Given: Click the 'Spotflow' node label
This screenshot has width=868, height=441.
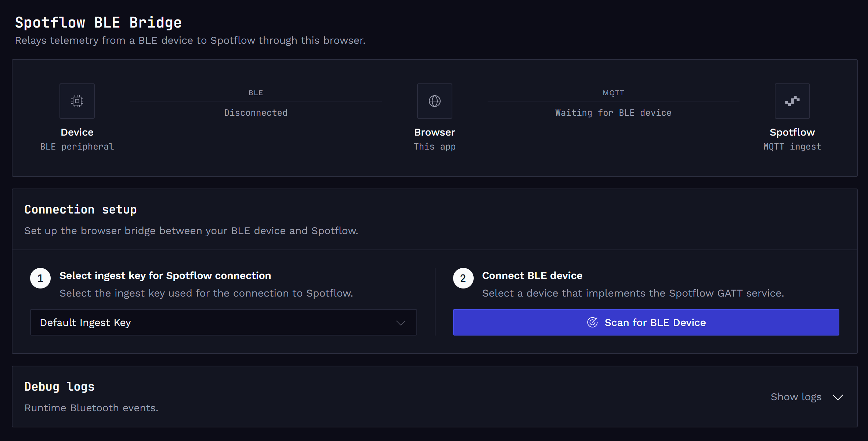Looking at the screenshot, I should (x=792, y=132).
